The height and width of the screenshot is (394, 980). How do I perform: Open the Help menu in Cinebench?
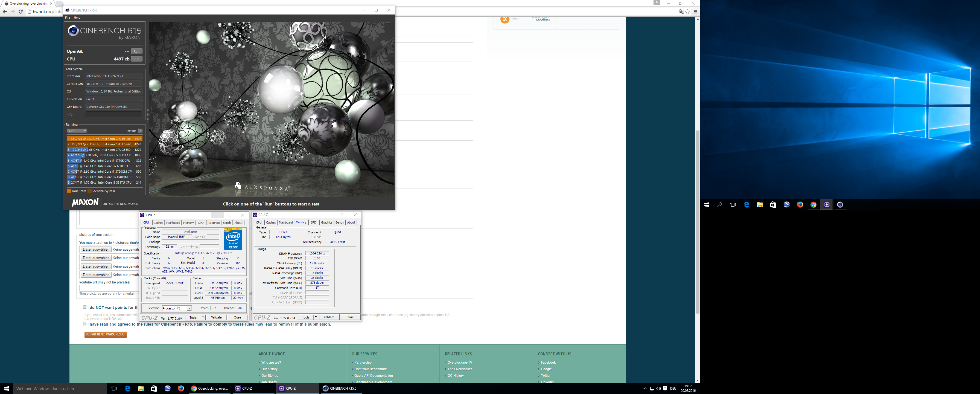(77, 18)
